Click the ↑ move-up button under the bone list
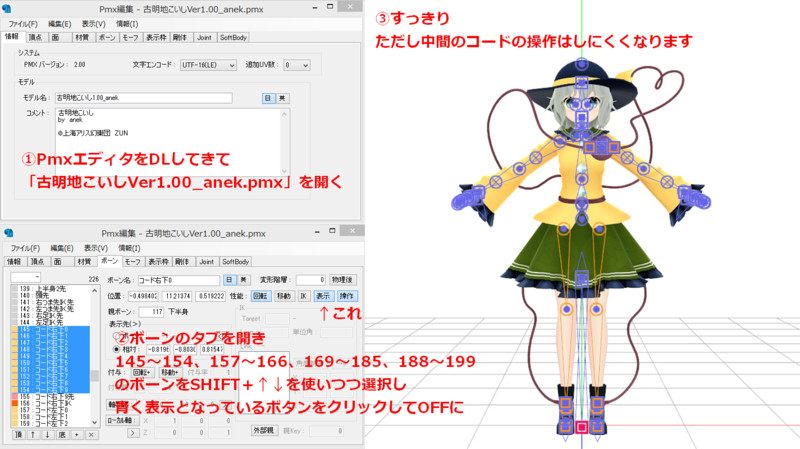 click(x=33, y=435)
